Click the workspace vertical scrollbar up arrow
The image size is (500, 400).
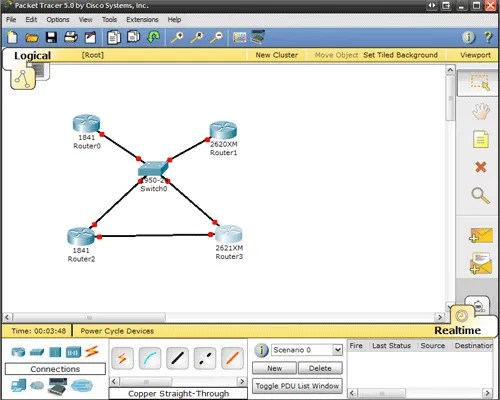(450, 70)
